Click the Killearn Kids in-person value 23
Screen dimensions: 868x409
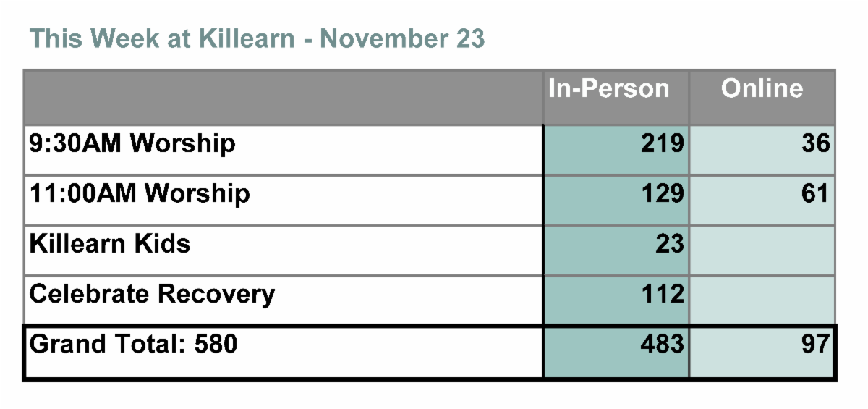pyautogui.click(x=669, y=244)
